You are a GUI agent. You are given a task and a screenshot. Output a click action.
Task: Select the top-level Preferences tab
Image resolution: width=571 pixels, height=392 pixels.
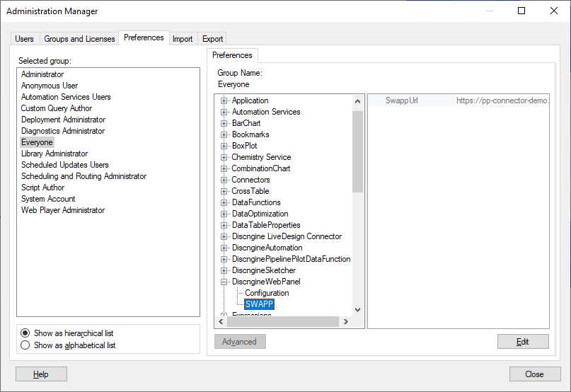tap(144, 38)
